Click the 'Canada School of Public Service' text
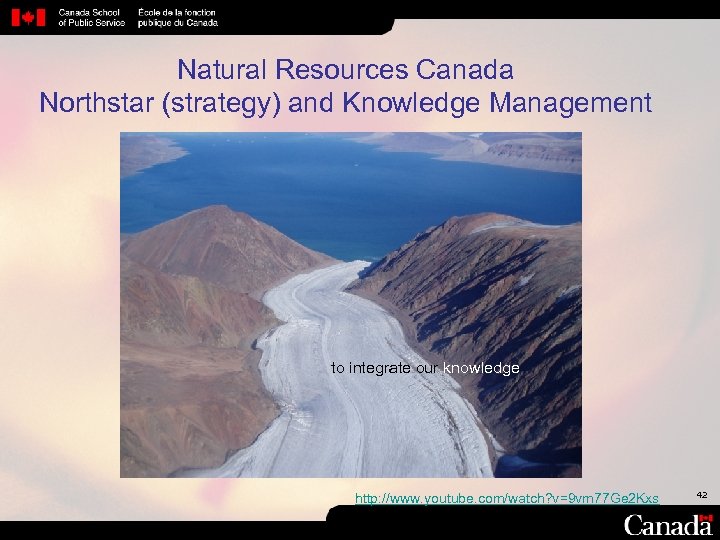 tap(91, 18)
